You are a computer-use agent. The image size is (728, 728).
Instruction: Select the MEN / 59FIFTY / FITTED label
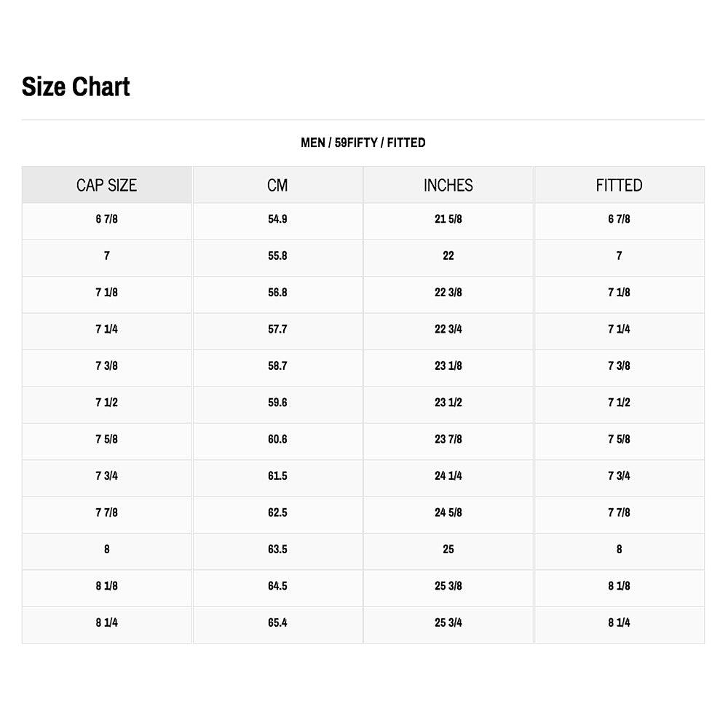coord(363,143)
